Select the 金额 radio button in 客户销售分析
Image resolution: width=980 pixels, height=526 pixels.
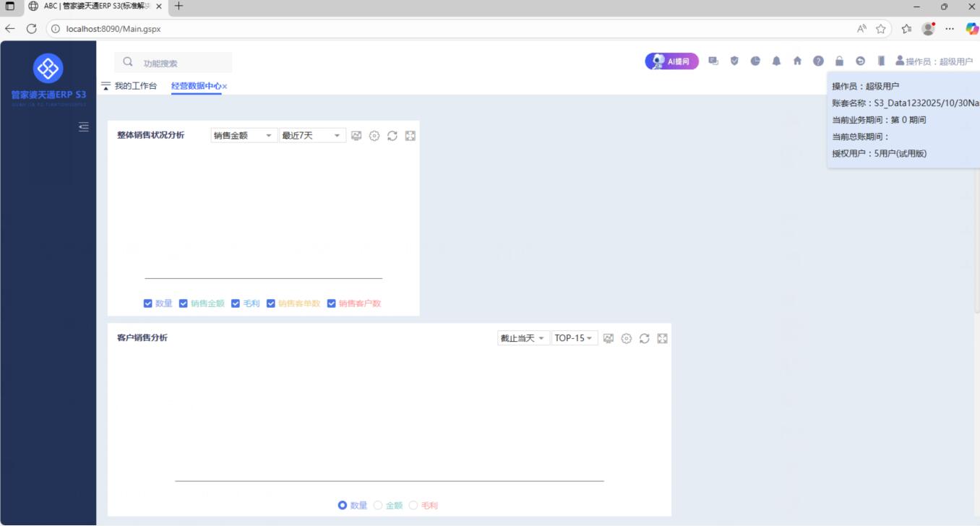point(378,505)
